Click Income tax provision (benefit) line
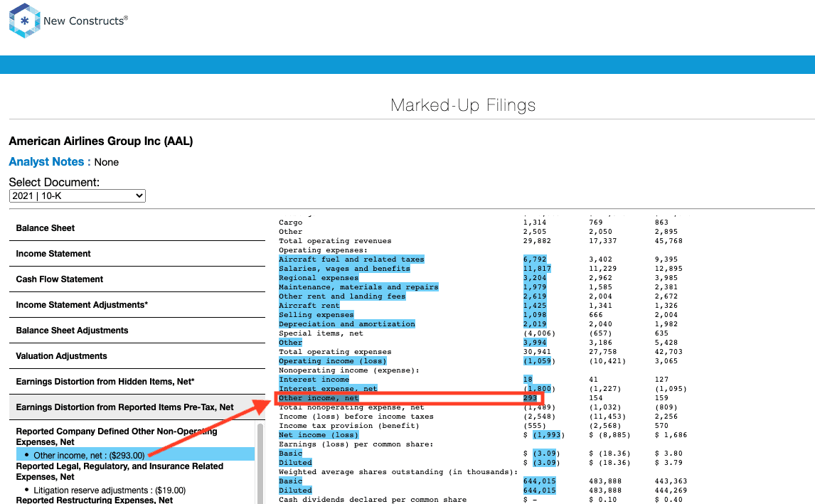The height and width of the screenshot is (504, 815). [x=348, y=426]
